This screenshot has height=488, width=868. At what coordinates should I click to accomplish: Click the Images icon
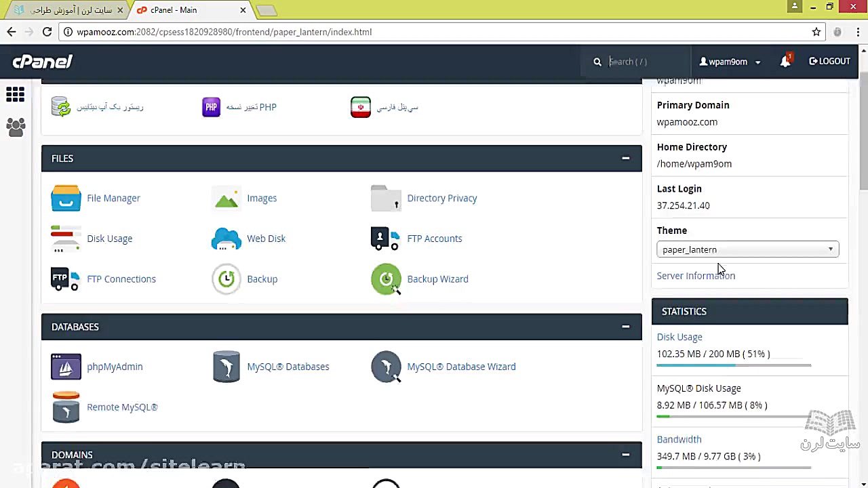point(226,198)
